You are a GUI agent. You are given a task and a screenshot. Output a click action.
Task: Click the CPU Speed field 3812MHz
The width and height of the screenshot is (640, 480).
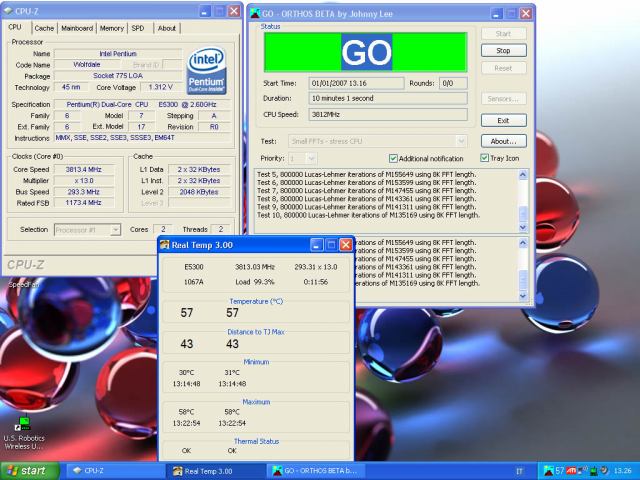pos(388,115)
